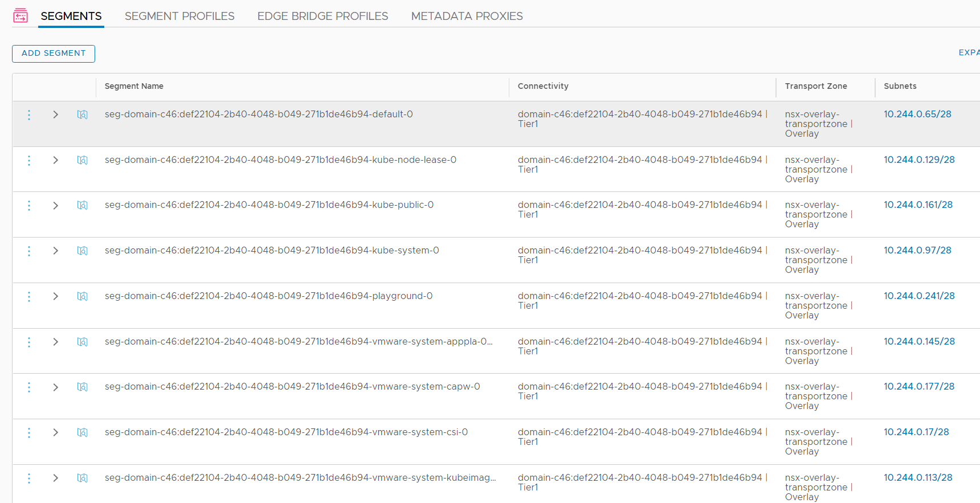Click segment icon of kube-node-lease-0 row

pos(83,160)
